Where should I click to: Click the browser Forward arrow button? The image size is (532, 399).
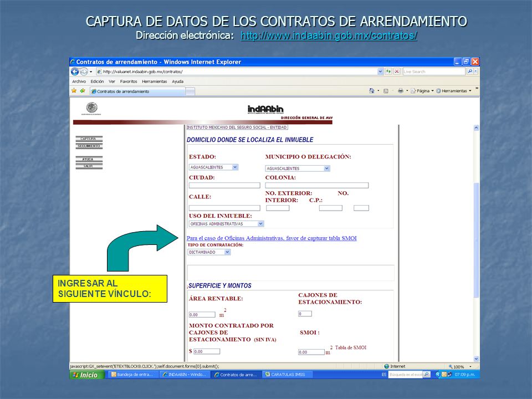(x=84, y=71)
